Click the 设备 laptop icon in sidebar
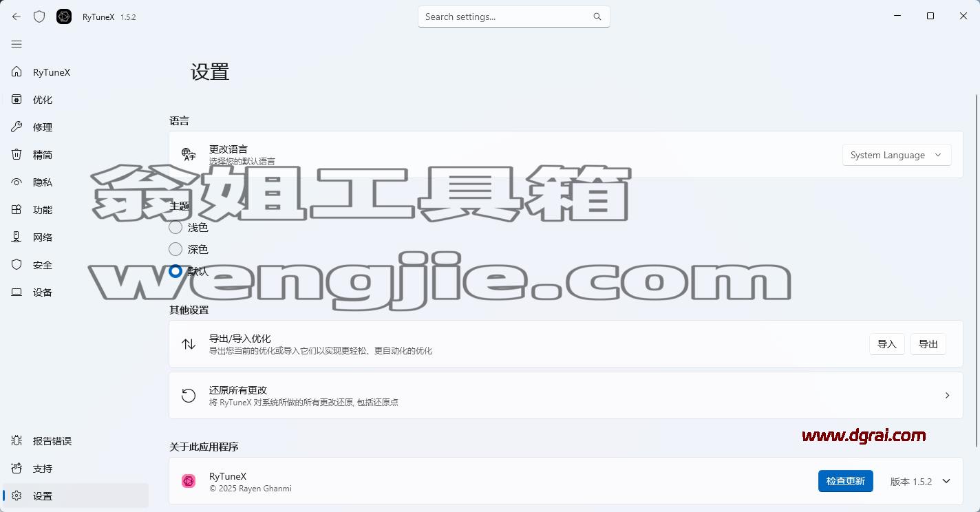This screenshot has width=980, height=512. pos(17,292)
